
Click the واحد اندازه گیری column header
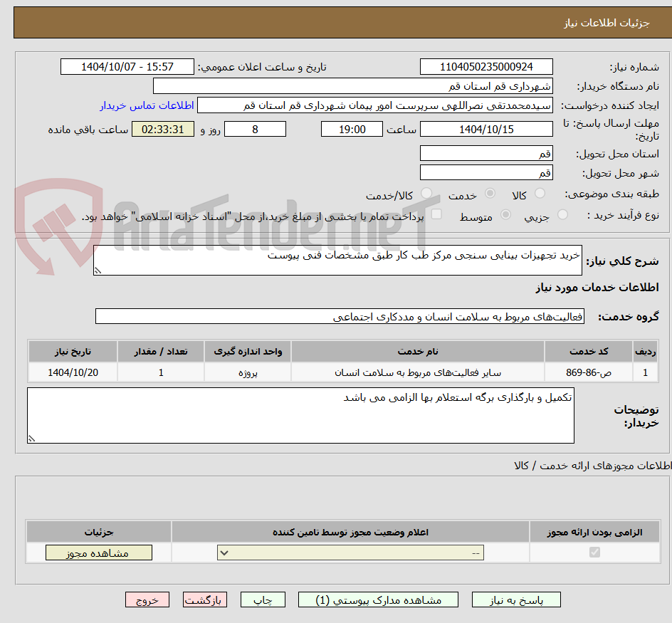248,352
